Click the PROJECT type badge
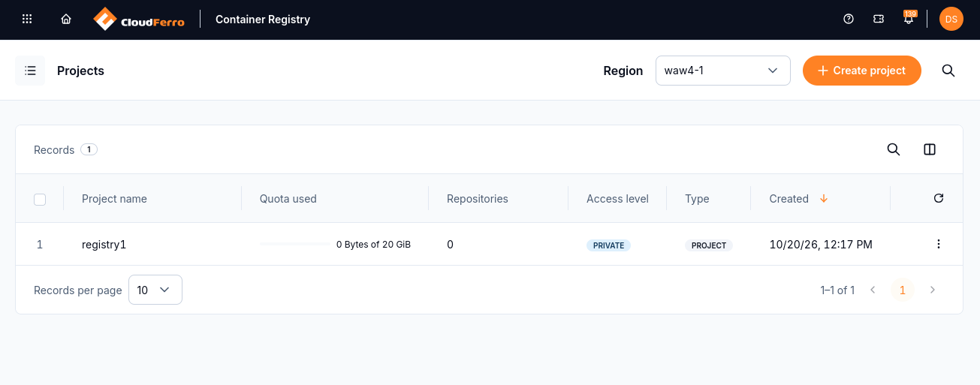Viewport: 980px width, 385px height. pyautogui.click(x=709, y=245)
